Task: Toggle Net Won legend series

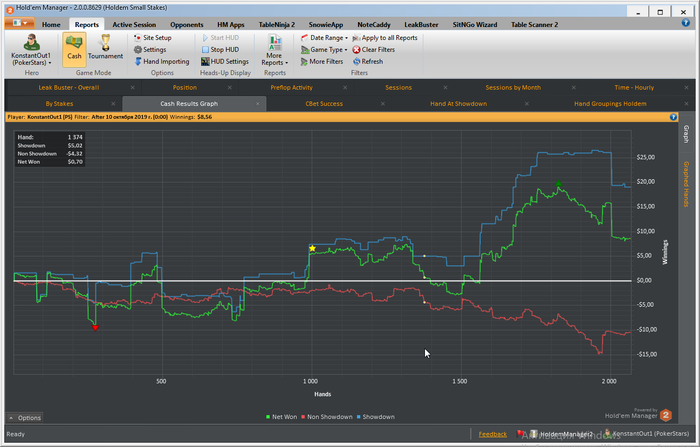Action: tap(281, 417)
